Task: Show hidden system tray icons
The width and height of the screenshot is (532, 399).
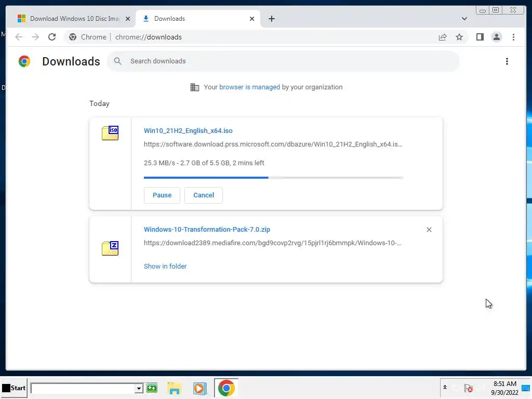Action: [445, 388]
